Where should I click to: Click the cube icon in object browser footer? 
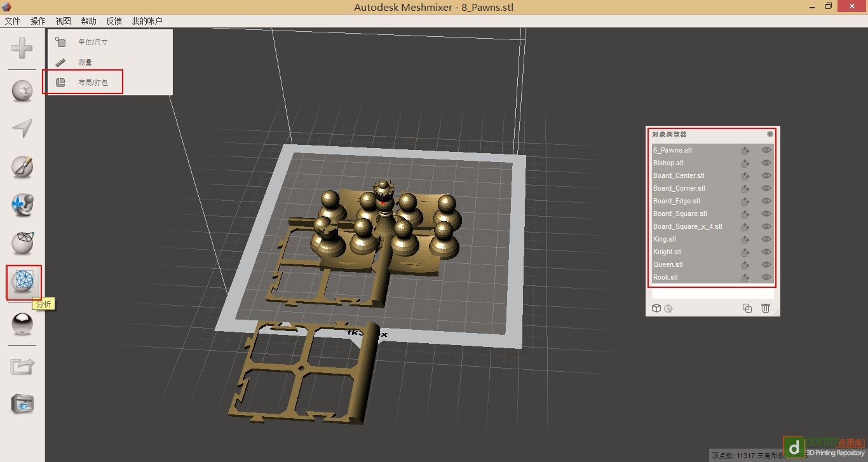click(x=657, y=308)
